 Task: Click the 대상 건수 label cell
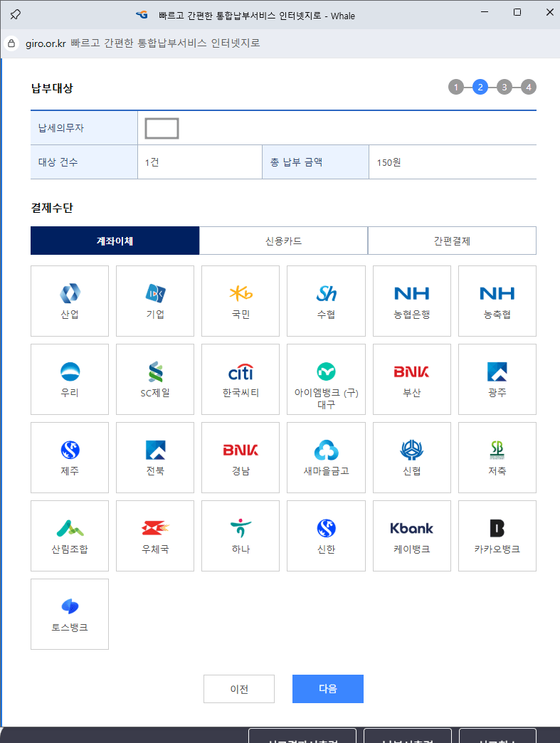[84, 162]
